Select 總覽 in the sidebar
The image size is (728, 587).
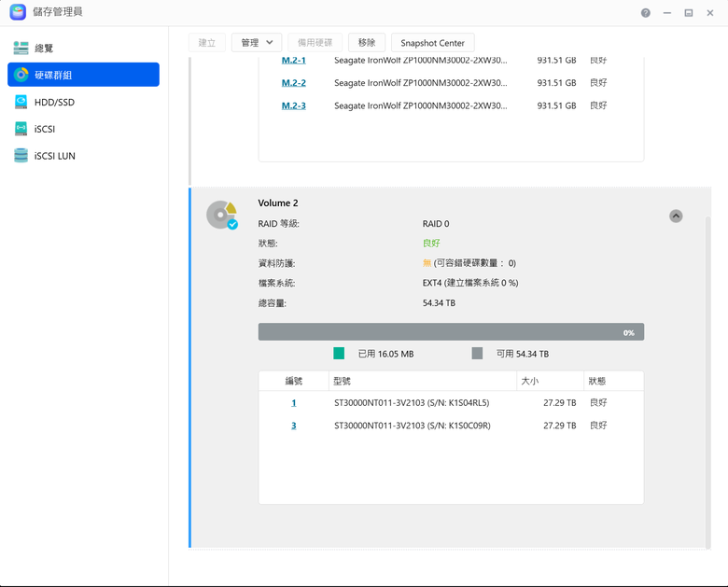84,48
